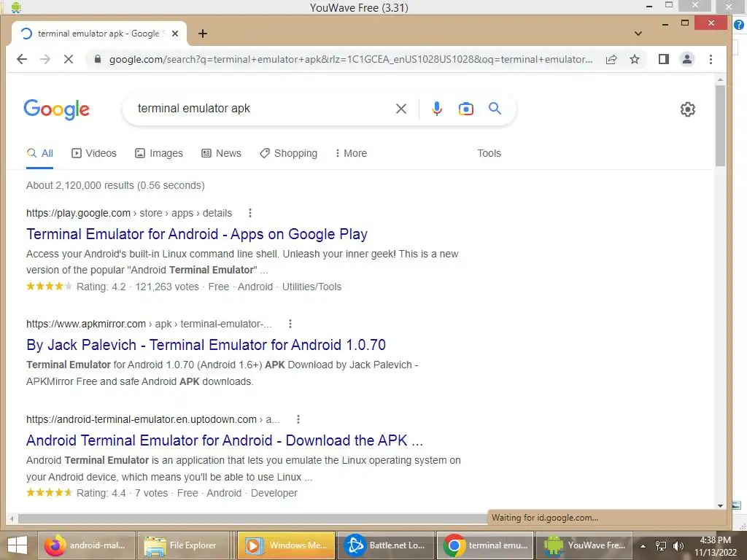The width and height of the screenshot is (747, 560).
Task: Click the forward navigation arrow
Action: (45, 59)
